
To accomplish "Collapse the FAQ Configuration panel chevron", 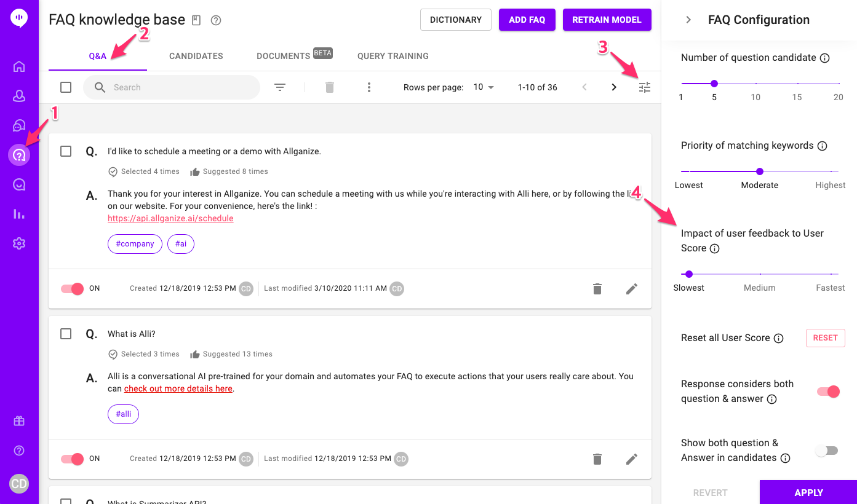I will point(688,20).
